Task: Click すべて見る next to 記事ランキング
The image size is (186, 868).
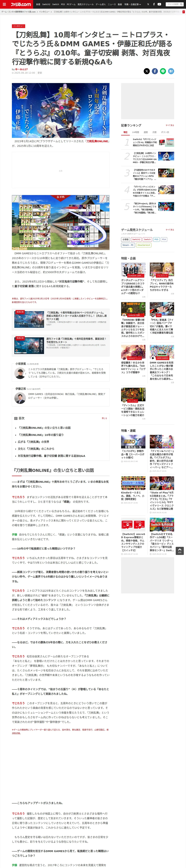Action: pos(170,125)
